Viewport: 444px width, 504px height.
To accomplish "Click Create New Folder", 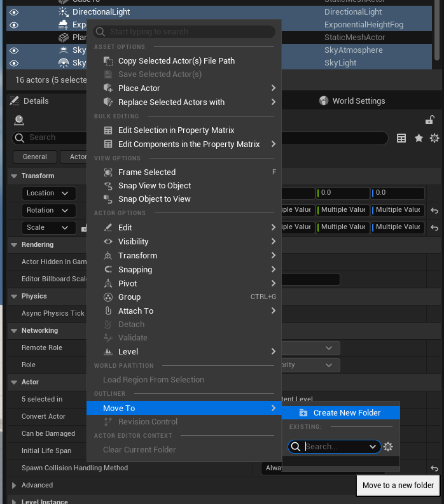I will [341, 413].
